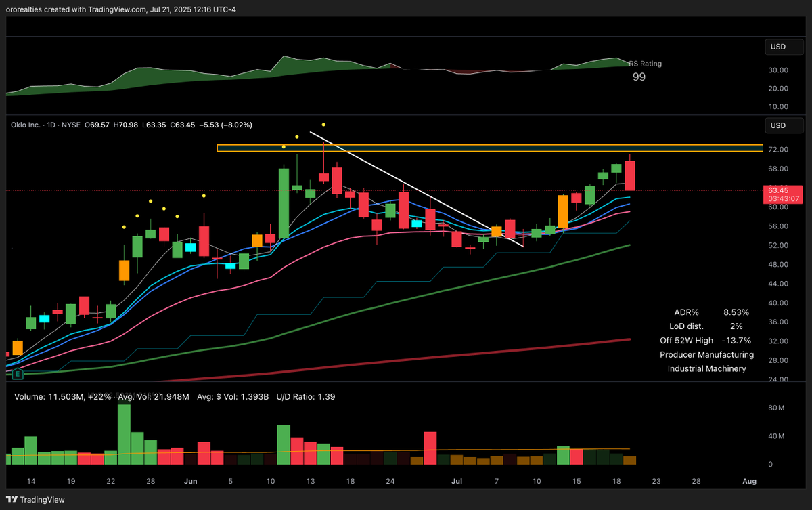Click date axis label 13
812x510 pixels.
click(311, 481)
